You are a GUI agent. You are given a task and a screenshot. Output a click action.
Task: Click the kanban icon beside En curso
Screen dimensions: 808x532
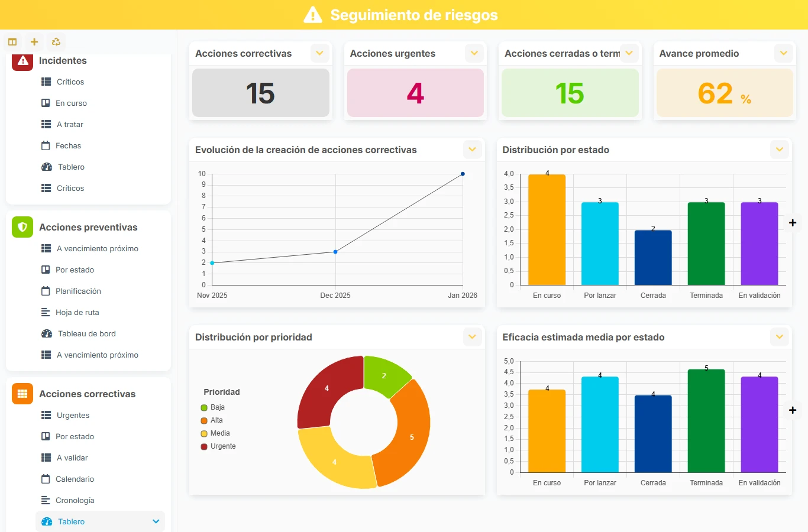click(x=46, y=103)
